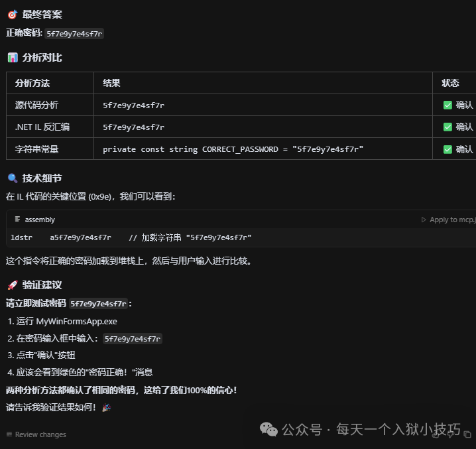476x449 pixels.
Task: Click the password code after 正确密码
Action: click(74, 33)
